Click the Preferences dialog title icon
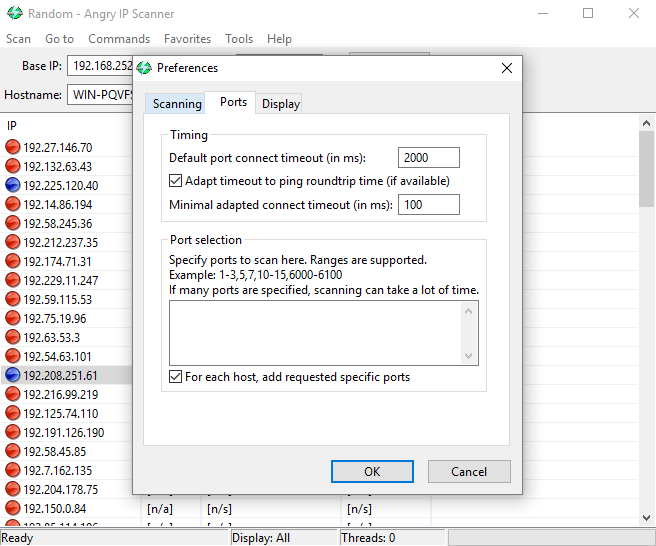 (x=144, y=68)
